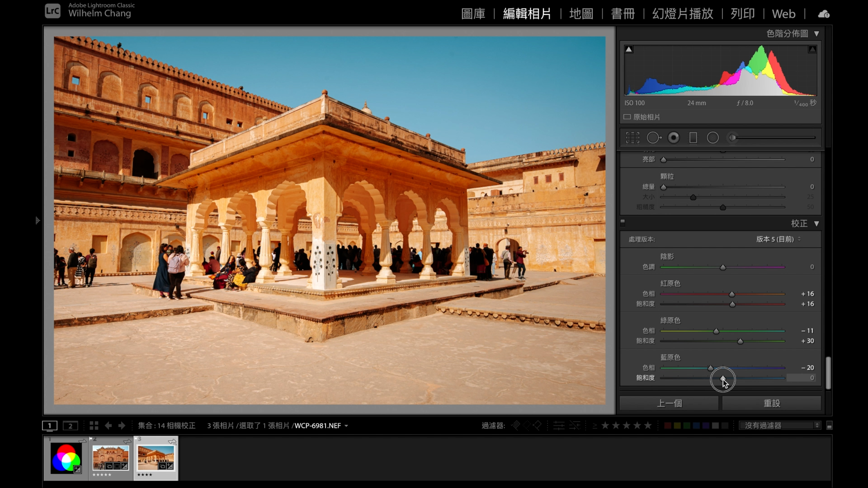
Task: Collapse the 色階分佈圖 histogram panel
Action: click(x=816, y=33)
